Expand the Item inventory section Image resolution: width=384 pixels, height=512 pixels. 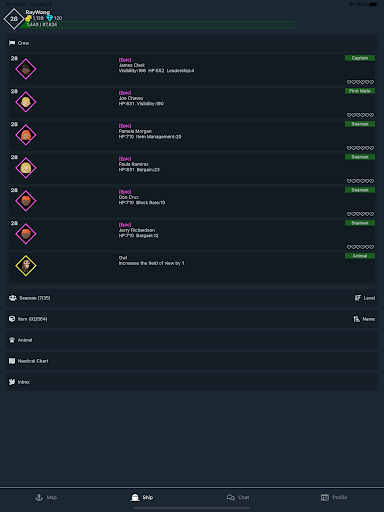[192, 319]
